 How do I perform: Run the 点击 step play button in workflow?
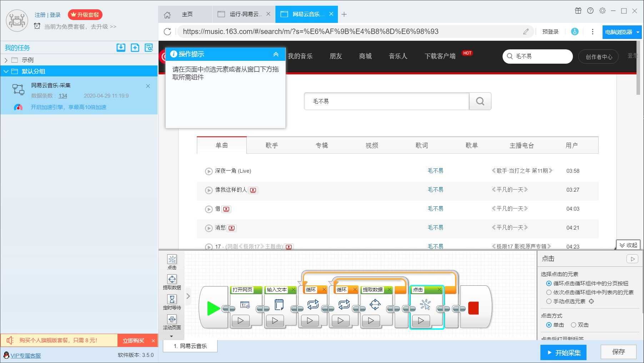(x=421, y=321)
